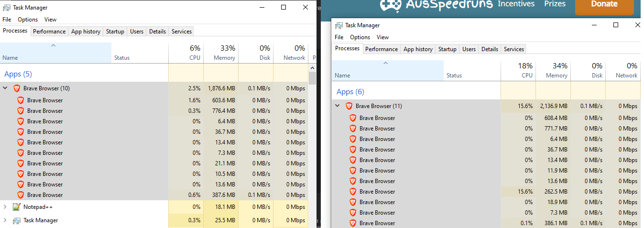Click the Brave icon of the right window's Brave Browser (11) group
Screen dimensions: 644x228
tap(349, 106)
